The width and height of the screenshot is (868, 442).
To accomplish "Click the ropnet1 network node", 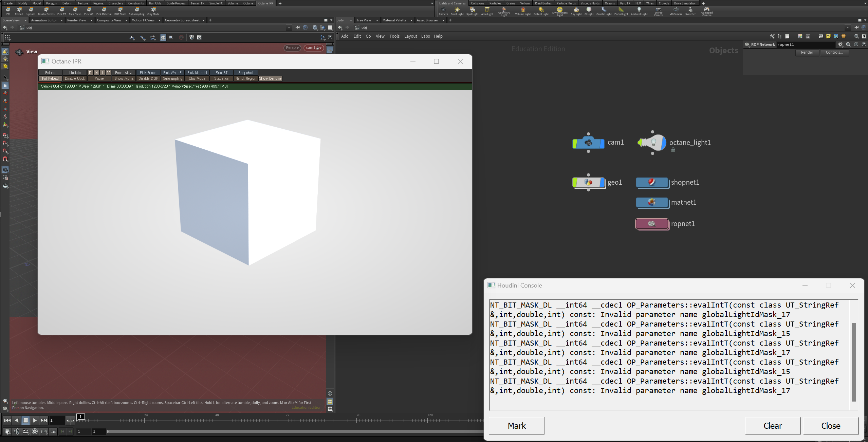I will [x=651, y=224].
